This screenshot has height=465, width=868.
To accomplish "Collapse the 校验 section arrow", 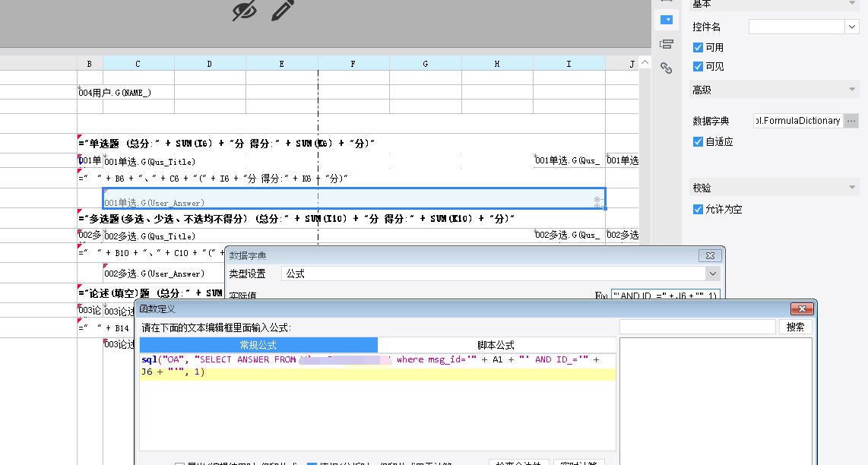I will click(852, 188).
